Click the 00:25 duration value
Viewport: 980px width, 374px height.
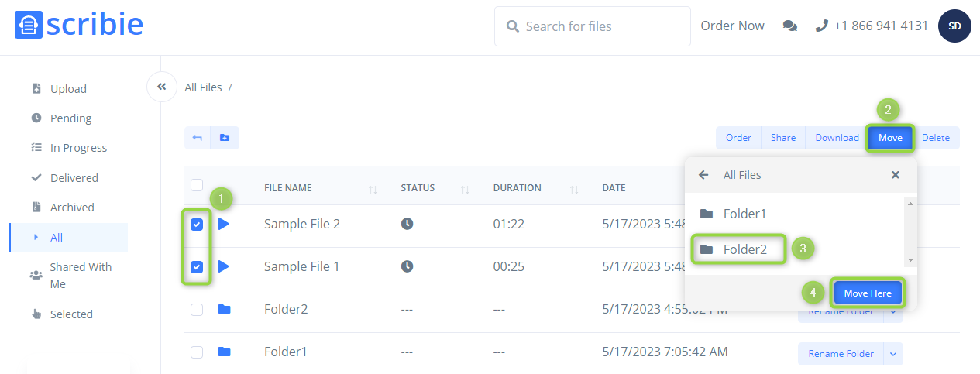pyautogui.click(x=509, y=266)
